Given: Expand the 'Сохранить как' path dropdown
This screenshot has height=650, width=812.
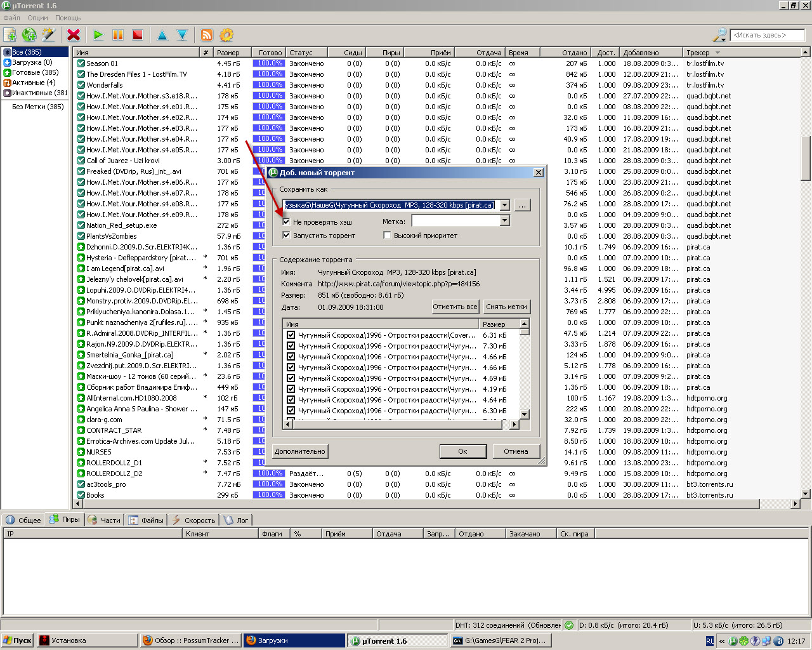Looking at the screenshot, I should click(x=504, y=205).
